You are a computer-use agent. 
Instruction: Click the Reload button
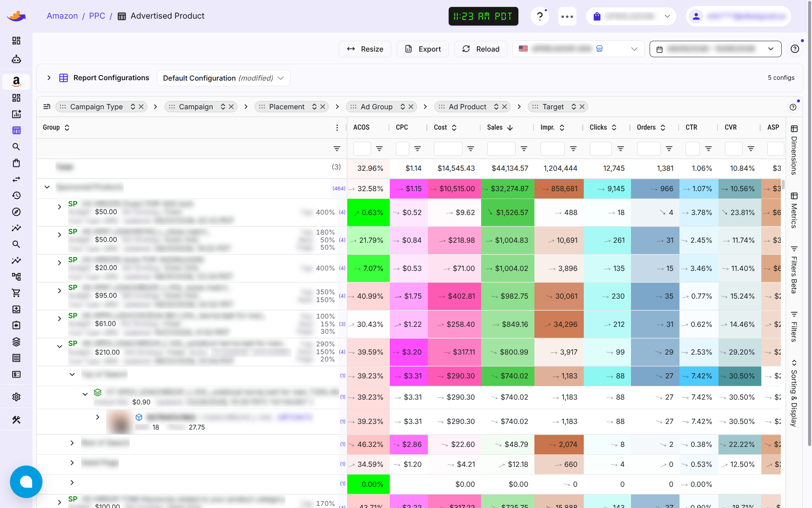(481, 49)
